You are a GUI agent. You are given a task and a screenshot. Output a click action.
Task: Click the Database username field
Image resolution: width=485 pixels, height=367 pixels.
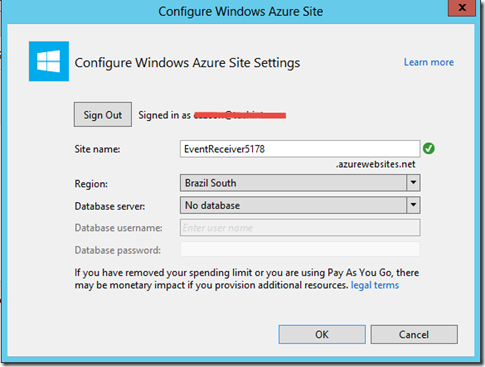(300, 228)
